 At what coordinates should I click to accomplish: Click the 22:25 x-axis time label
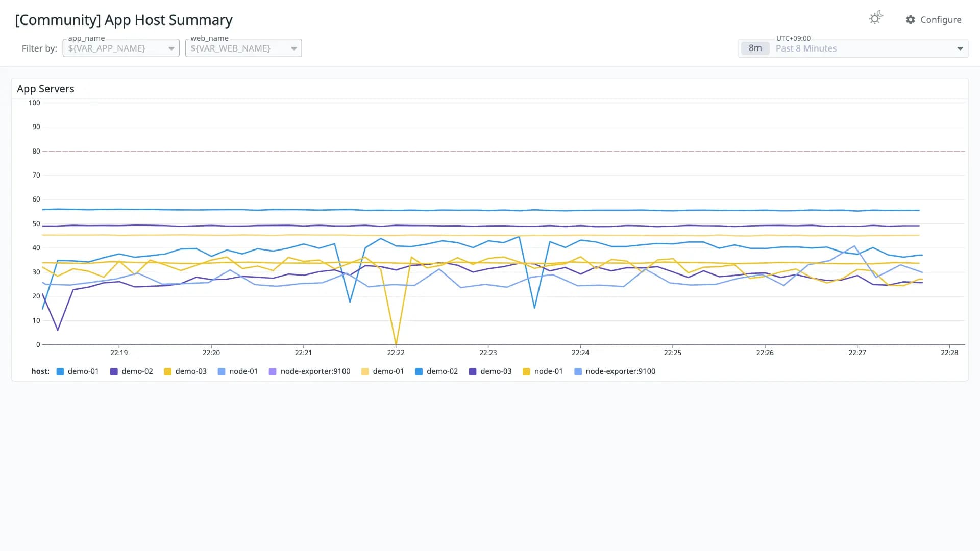[672, 353]
